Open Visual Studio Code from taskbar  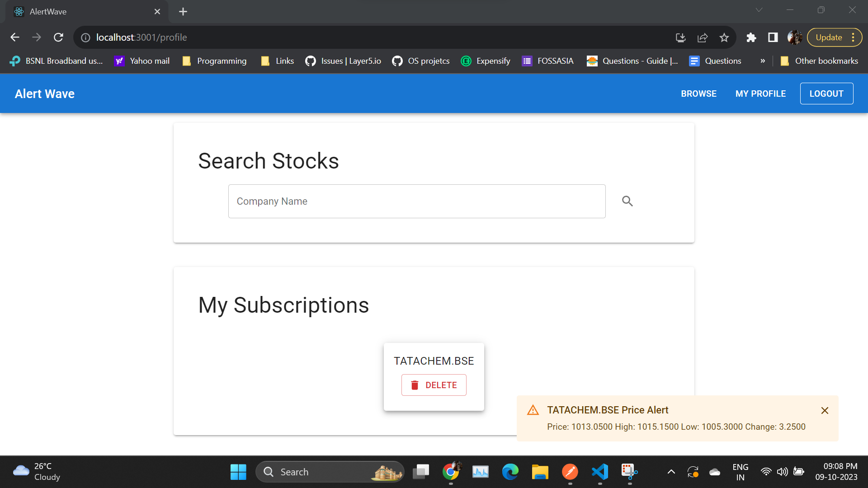tap(600, 472)
